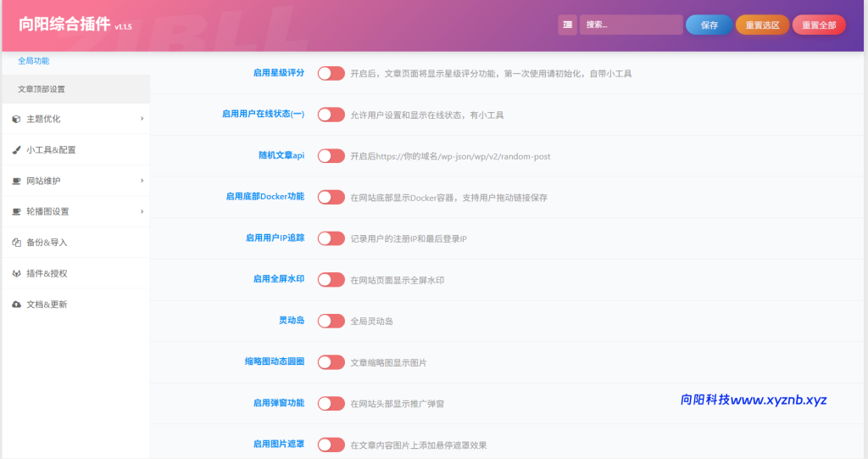Expand the 主题优化 chevron
This screenshot has width=868, height=459.
pos(142,119)
